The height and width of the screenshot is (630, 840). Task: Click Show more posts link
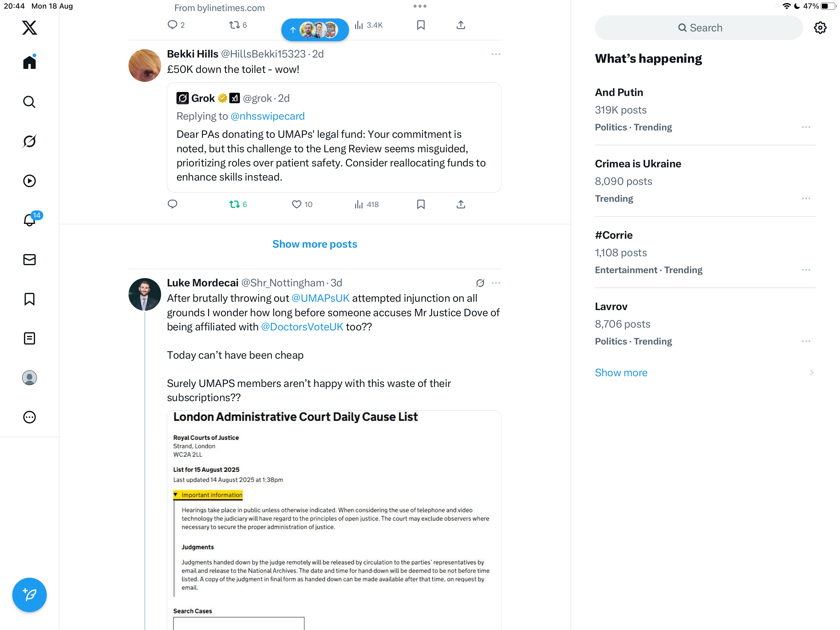point(315,244)
